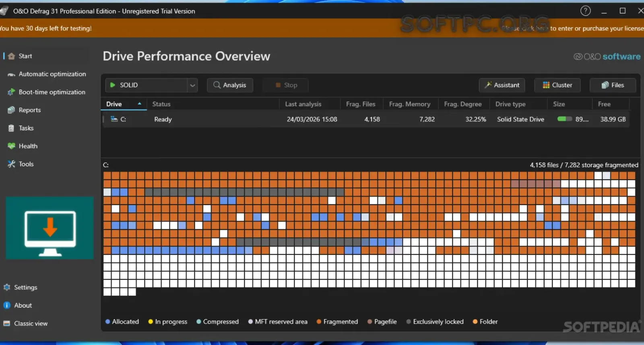
Task: Click the In progress legend color dot
Action: tap(151, 322)
